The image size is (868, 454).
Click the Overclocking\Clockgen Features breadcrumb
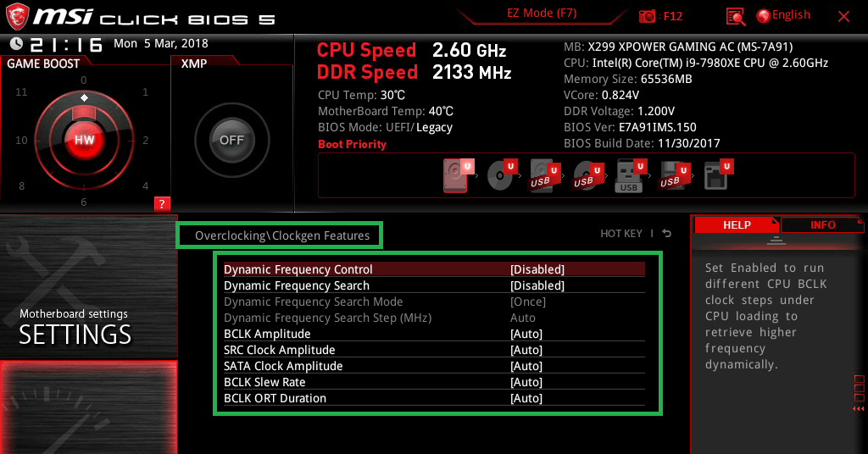(x=281, y=235)
